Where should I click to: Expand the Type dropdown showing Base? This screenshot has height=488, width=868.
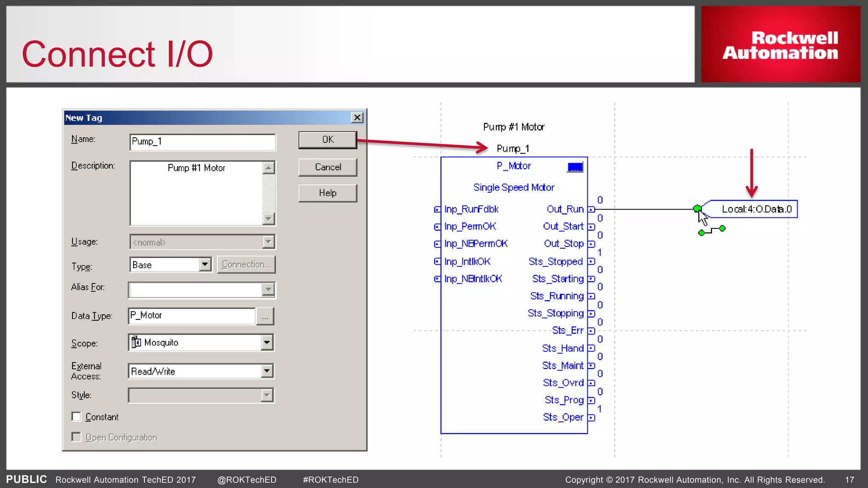pos(205,265)
